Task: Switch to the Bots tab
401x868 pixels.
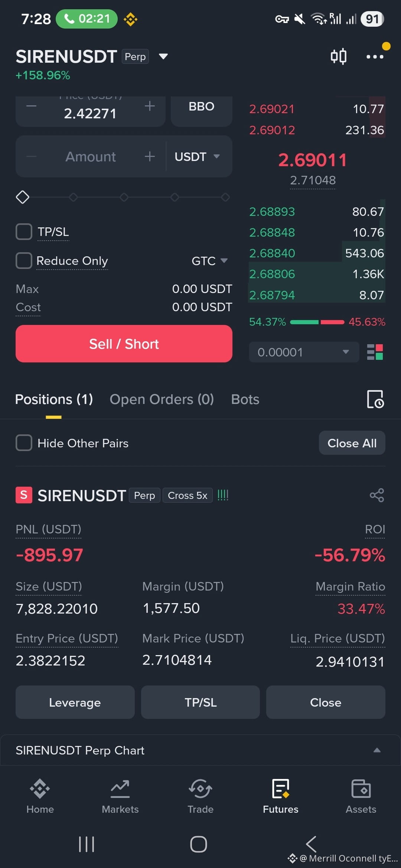Action: pyautogui.click(x=245, y=400)
